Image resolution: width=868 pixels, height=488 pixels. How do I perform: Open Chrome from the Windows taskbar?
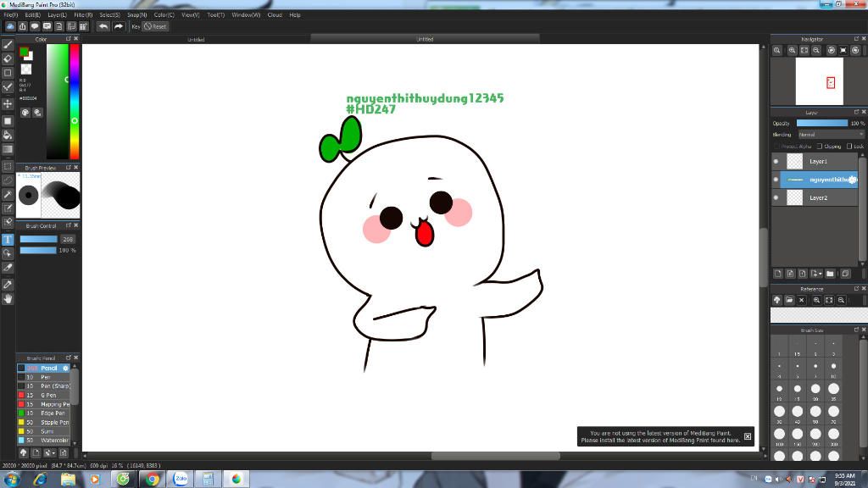[153, 480]
